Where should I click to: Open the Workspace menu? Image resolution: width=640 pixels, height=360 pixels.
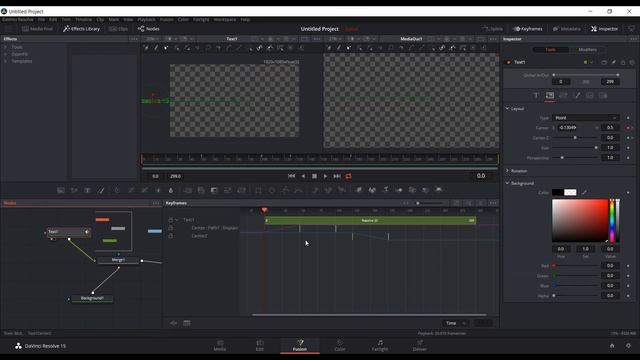(224, 19)
